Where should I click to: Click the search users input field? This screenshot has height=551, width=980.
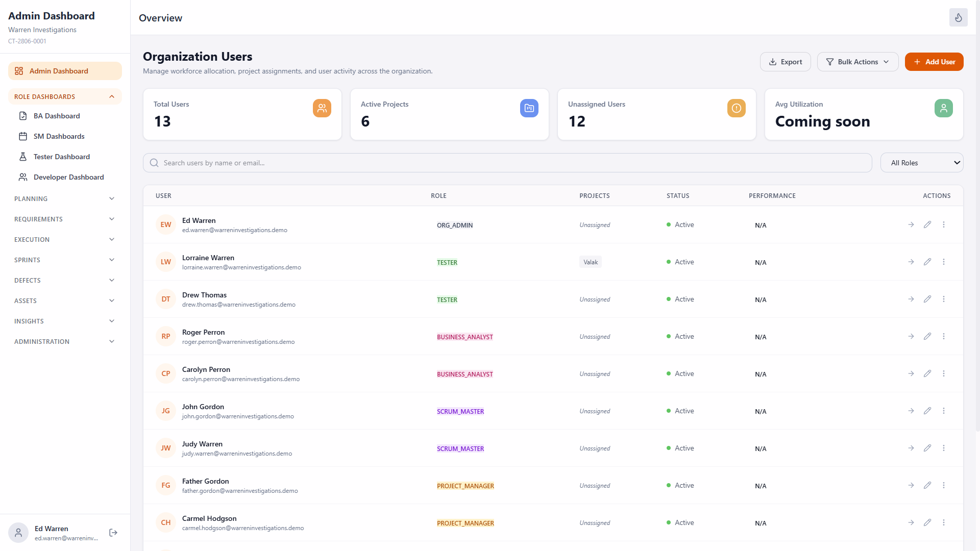(507, 163)
